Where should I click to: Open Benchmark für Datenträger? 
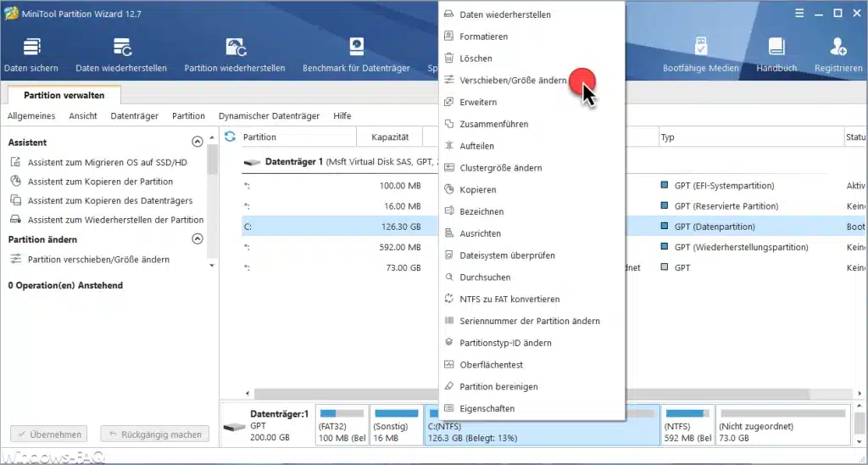pyautogui.click(x=357, y=55)
